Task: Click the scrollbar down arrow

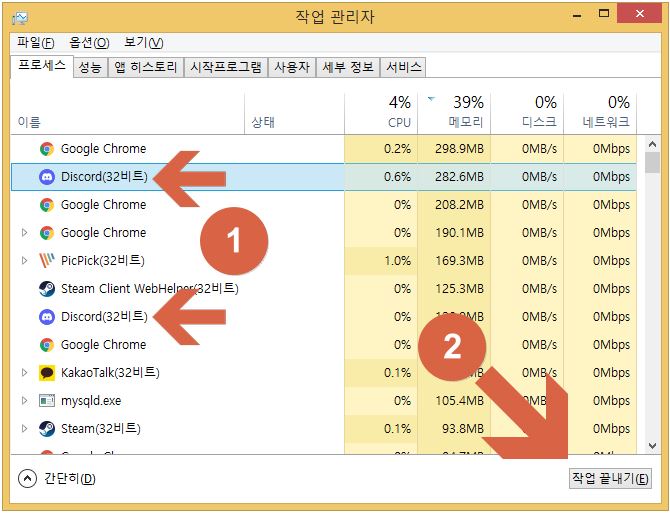Action: pos(652,446)
